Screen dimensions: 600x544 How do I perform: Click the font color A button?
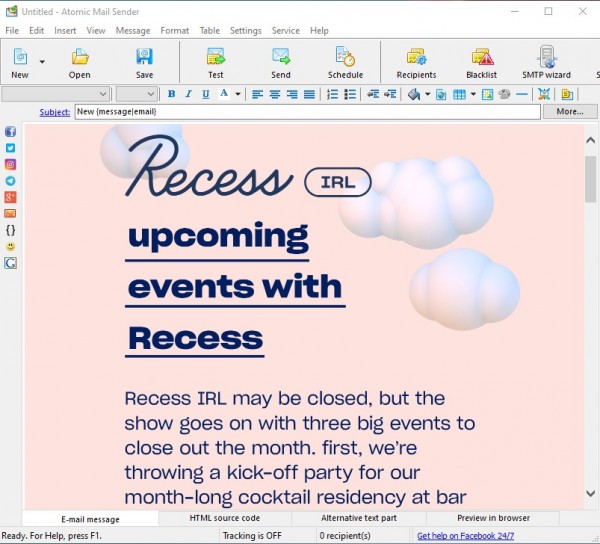tap(224, 93)
